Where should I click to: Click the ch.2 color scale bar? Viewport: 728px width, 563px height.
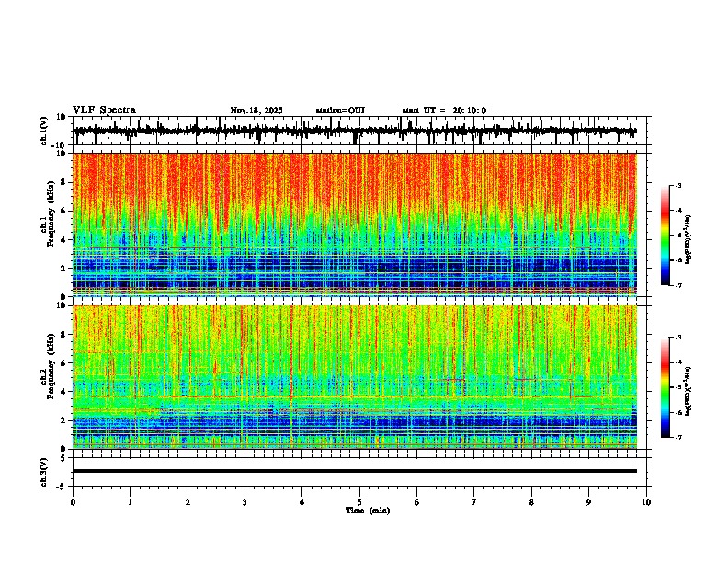point(665,387)
